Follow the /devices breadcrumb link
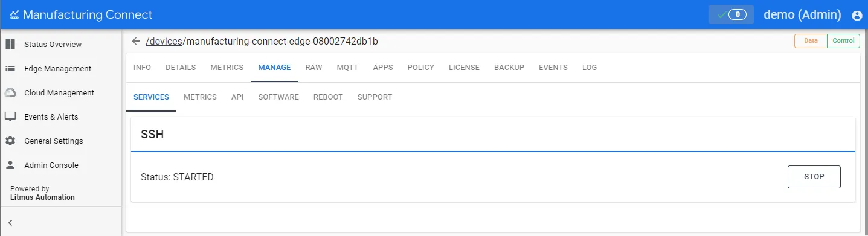868x236 pixels. coord(164,41)
